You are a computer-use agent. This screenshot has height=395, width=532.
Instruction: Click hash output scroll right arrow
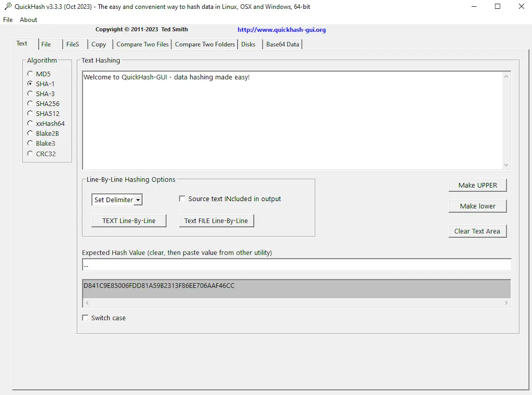[x=506, y=302]
